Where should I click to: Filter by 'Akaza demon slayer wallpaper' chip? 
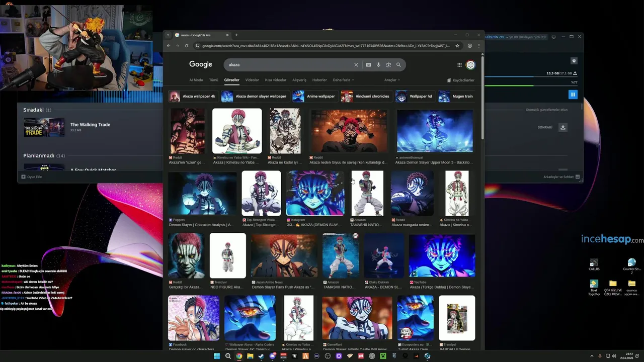pos(255,97)
